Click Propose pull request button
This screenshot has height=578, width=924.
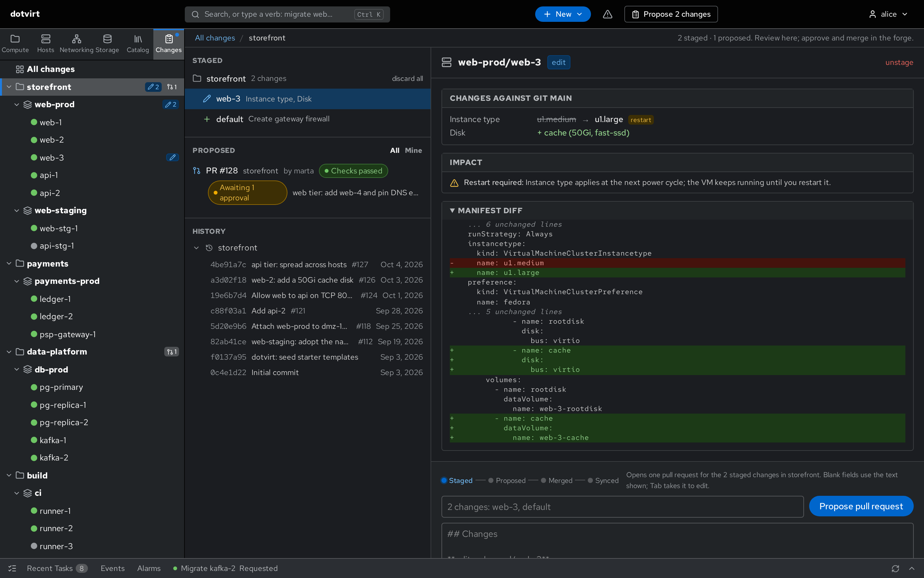[861, 506]
